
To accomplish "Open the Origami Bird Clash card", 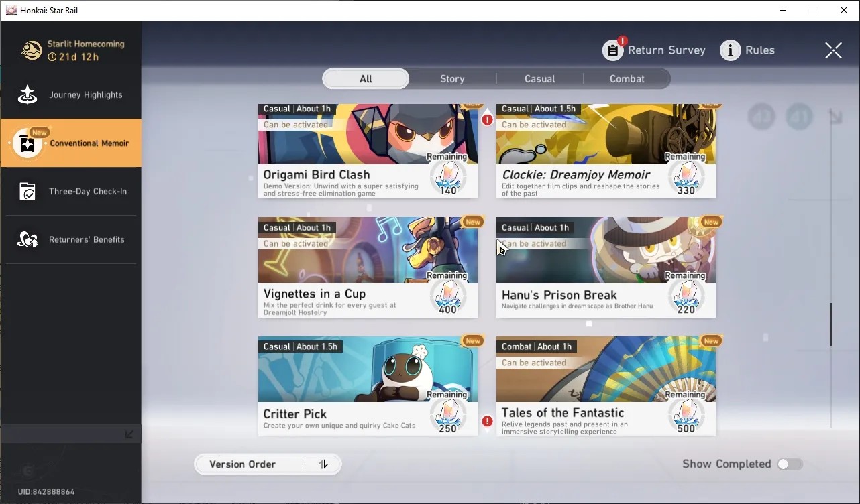I will (368, 151).
